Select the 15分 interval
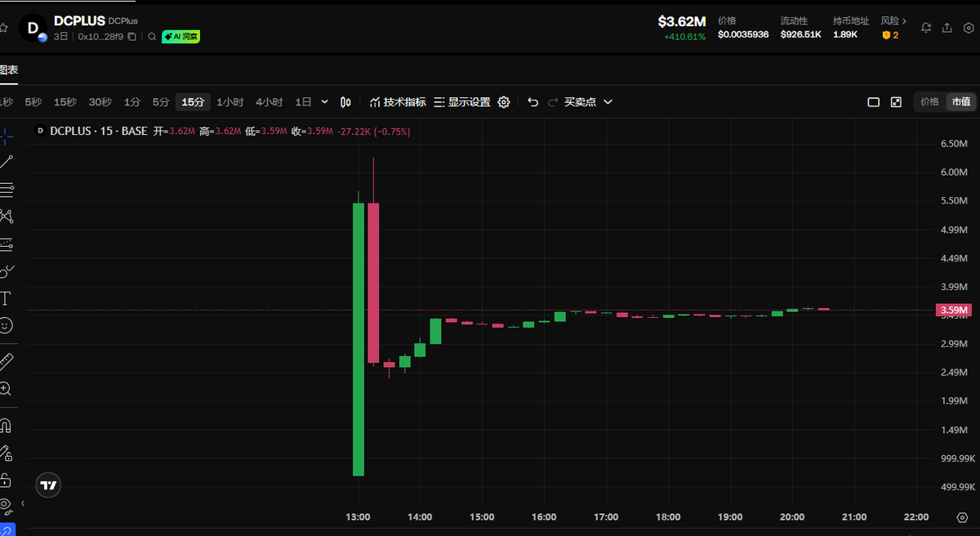The height and width of the screenshot is (536, 980). [x=193, y=102]
